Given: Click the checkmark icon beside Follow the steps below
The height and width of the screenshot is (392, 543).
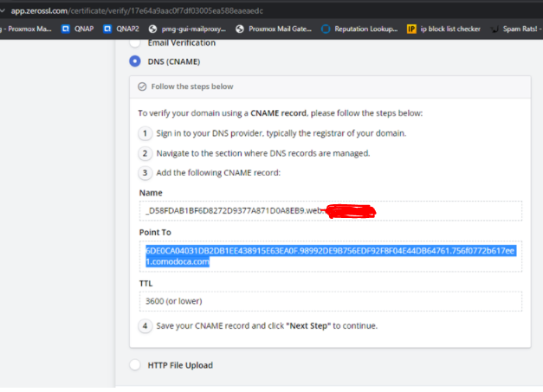Looking at the screenshot, I should 143,87.
